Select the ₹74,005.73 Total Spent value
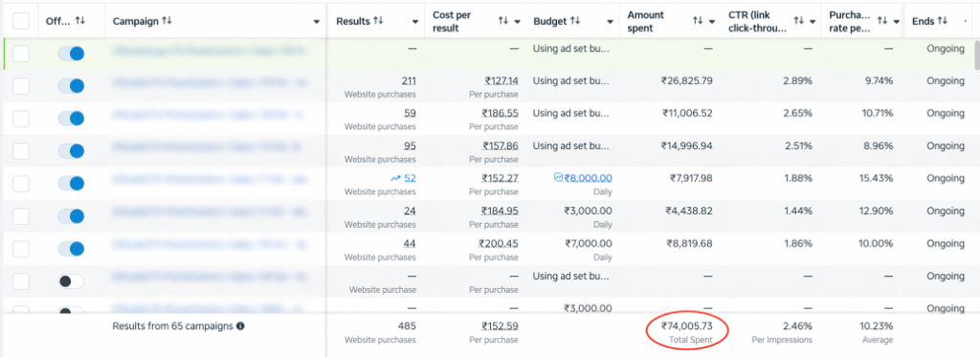The image size is (980, 357). point(687,325)
